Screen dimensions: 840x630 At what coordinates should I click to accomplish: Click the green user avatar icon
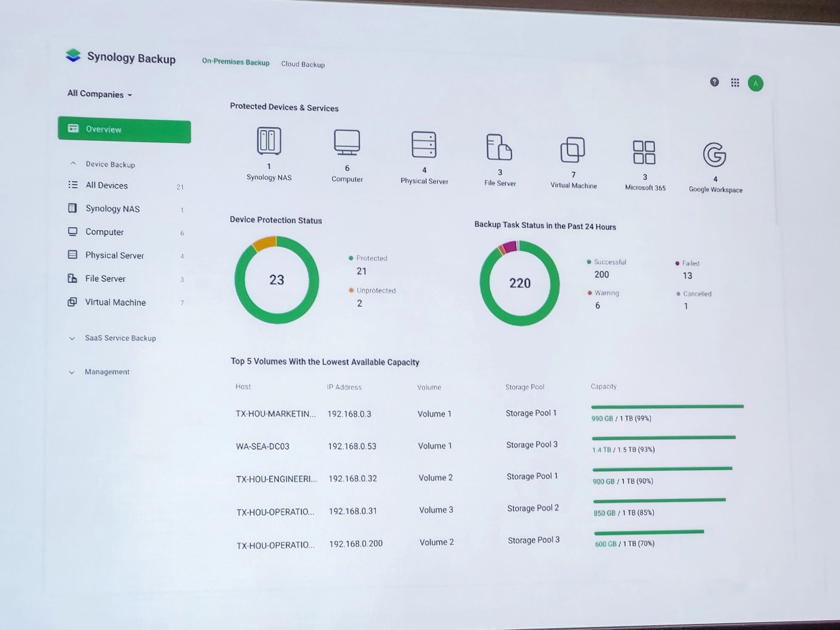756,83
